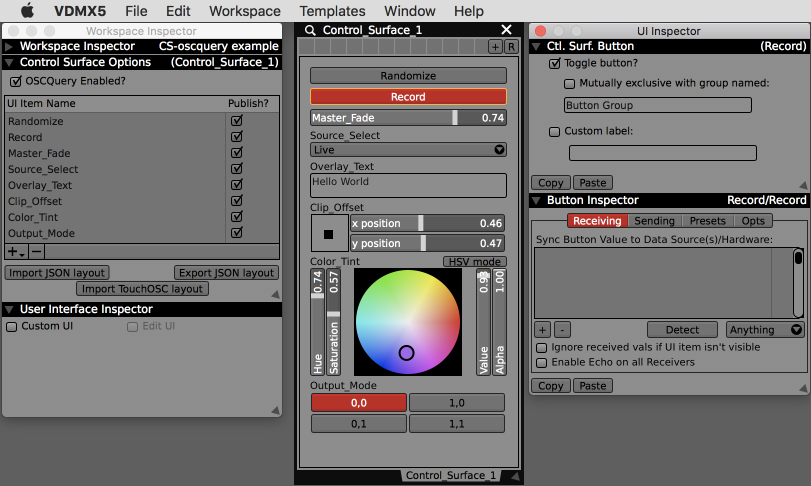The width and height of the screenshot is (811, 486).
Task: Toggle Publish checkbox for Source_Select
Action: [x=237, y=169]
